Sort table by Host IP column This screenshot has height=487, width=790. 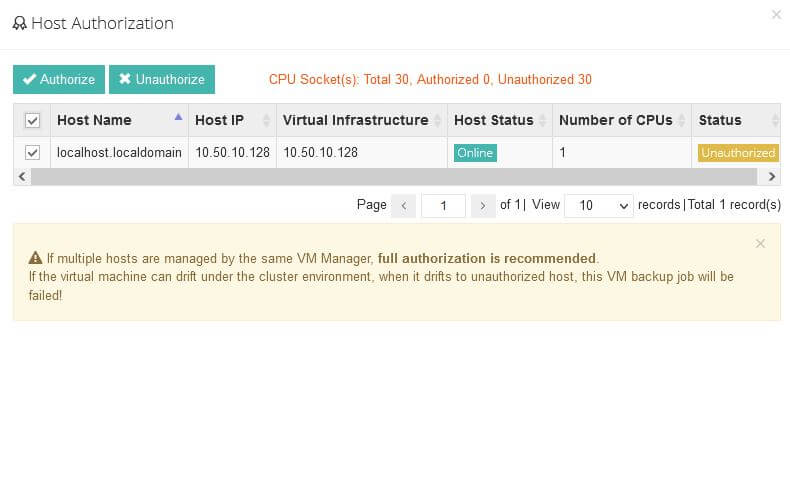[x=232, y=120]
